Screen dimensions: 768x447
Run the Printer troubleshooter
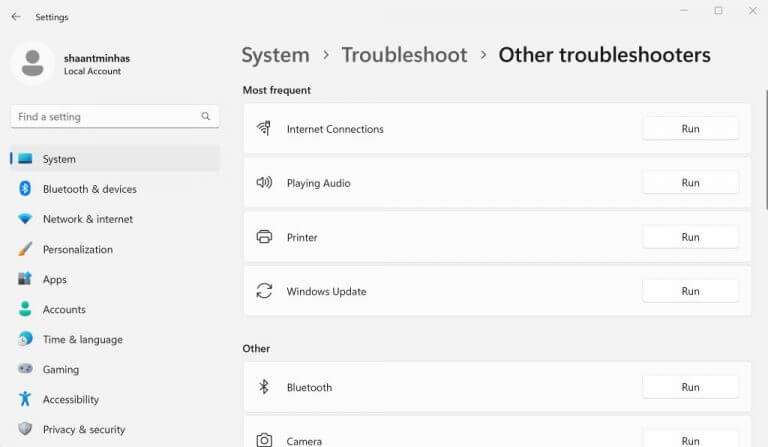tap(690, 237)
